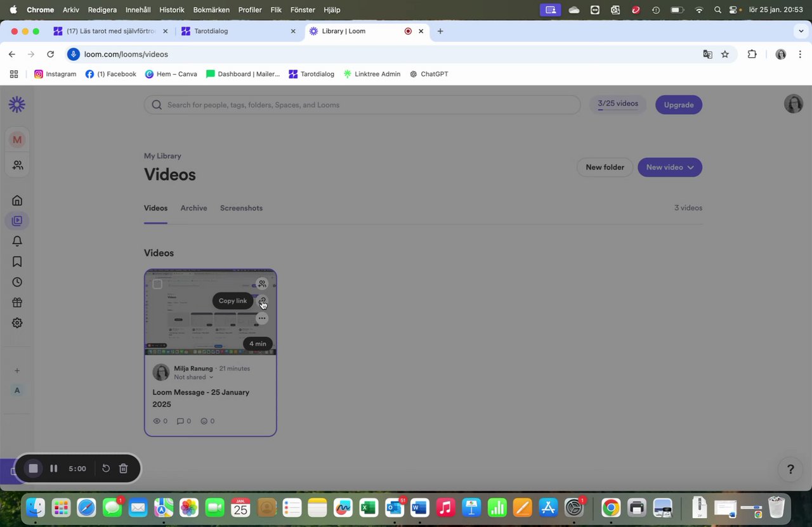Open the three-dot menu on the video card
812x527 pixels.
pos(262,318)
